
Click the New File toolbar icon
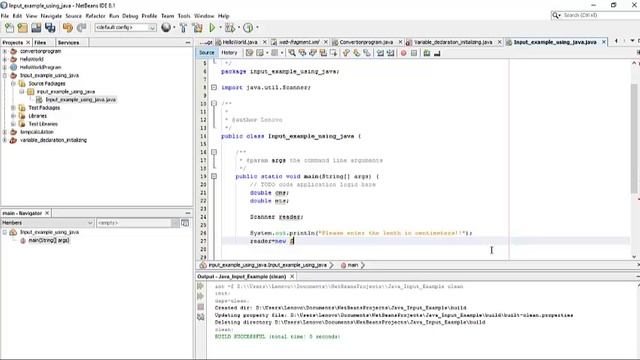[x=9, y=27]
